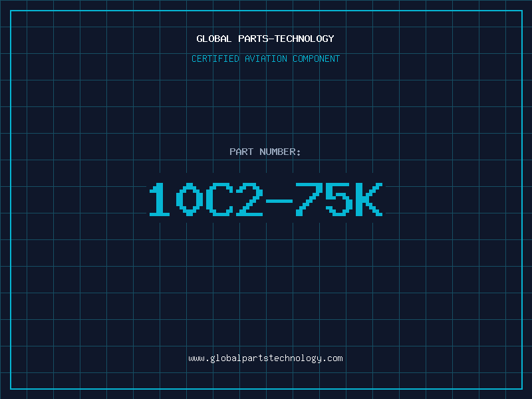Image resolution: width=532 pixels, height=399 pixels.
Task: Click the PART NUMBER: label
Action: pyautogui.click(x=265, y=152)
